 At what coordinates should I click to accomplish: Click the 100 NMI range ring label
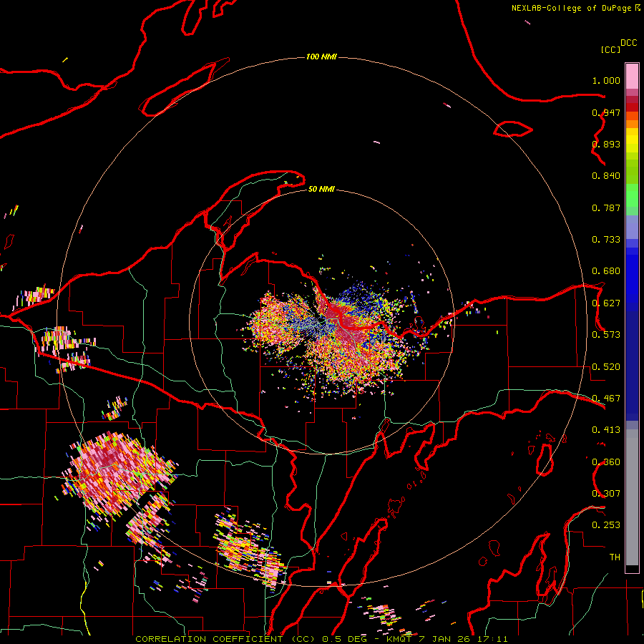point(321,57)
